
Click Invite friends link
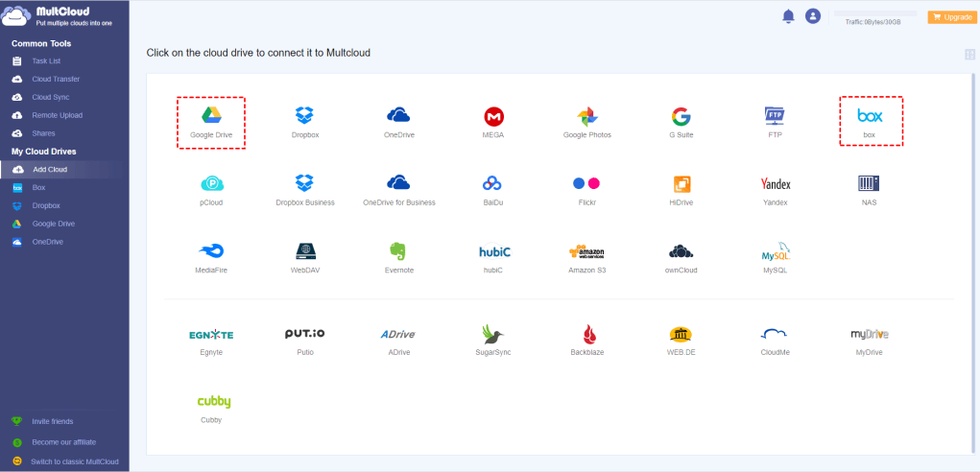[x=53, y=421]
